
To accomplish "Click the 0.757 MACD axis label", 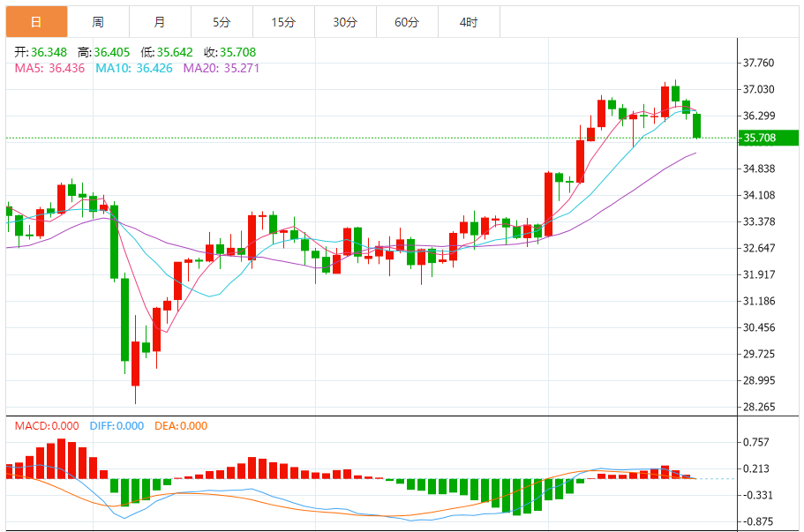I will 756,442.
